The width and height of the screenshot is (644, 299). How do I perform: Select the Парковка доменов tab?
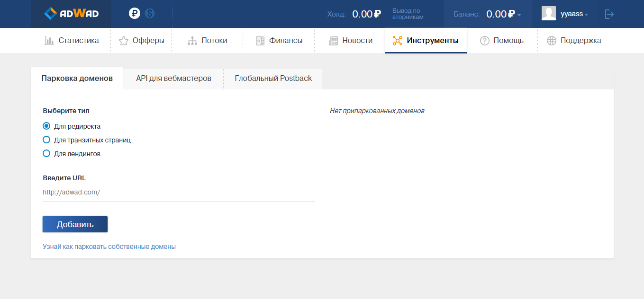[x=77, y=78]
